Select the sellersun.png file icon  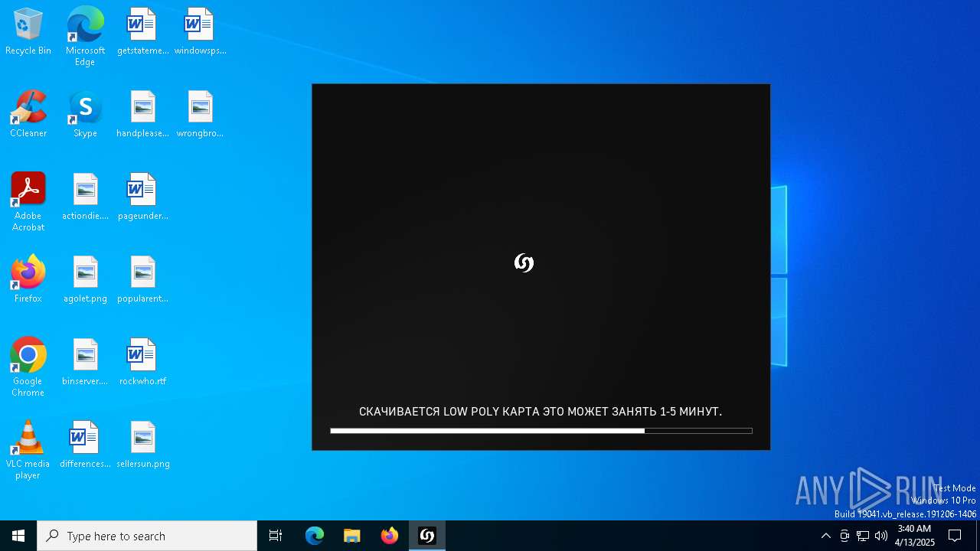(x=142, y=445)
